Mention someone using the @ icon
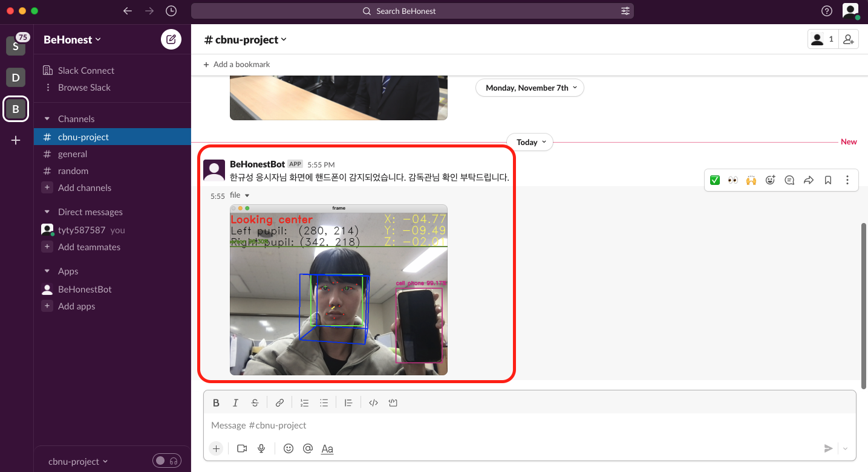The height and width of the screenshot is (472, 868). pyautogui.click(x=308, y=448)
